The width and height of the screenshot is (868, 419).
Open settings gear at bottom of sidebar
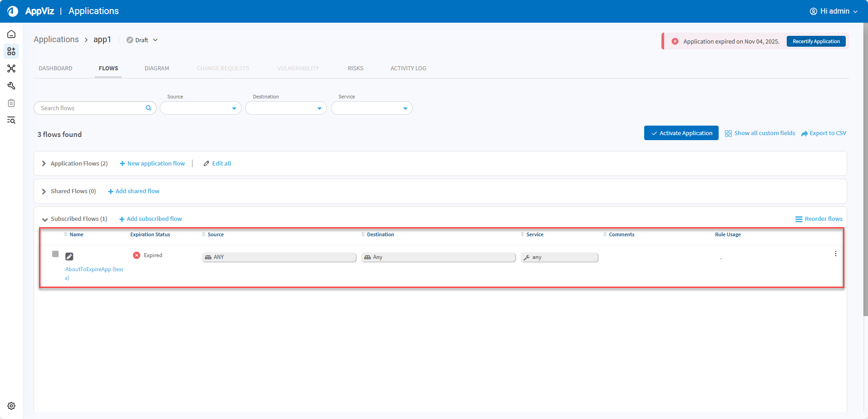tap(11, 406)
